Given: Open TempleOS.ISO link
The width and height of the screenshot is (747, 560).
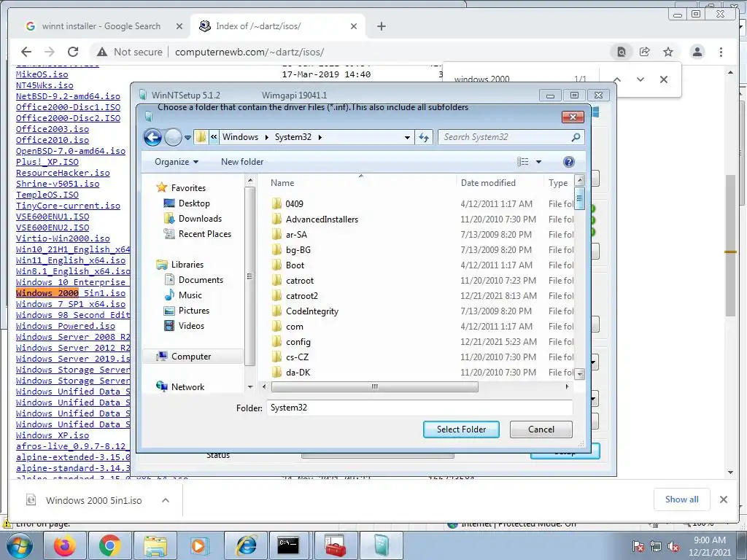Looking at the screenshot, I should [47, 195].
